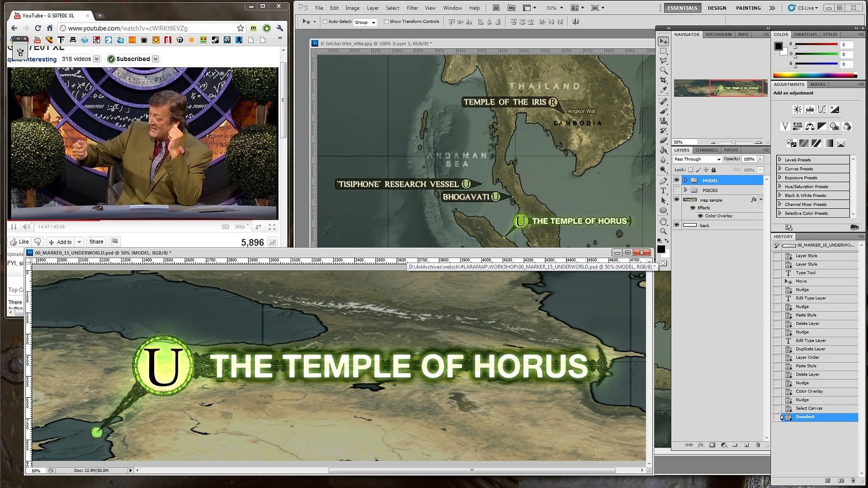This screenshot has width=868, height=488.
Task: Select the Brush tool
Action: tap(663, 111)
